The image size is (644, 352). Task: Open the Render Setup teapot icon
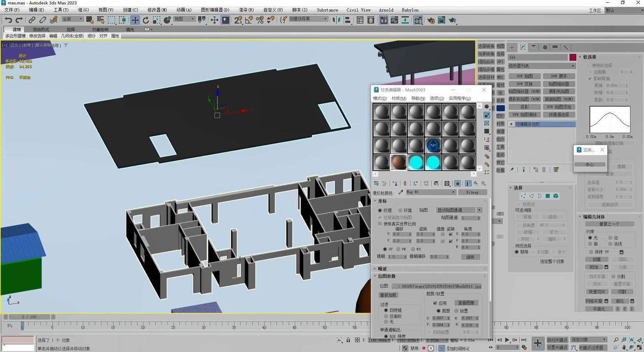tap(431, 20)
